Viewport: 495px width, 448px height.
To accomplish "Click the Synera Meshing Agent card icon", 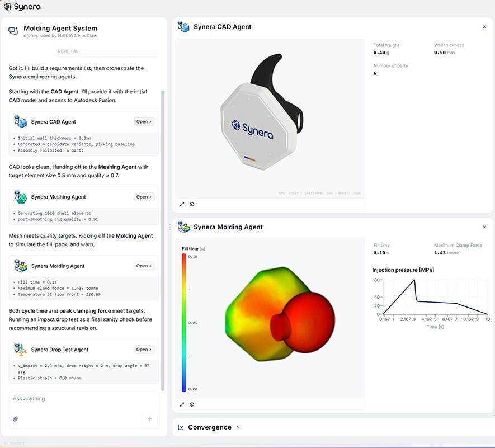I will click(x=21, y=197).
